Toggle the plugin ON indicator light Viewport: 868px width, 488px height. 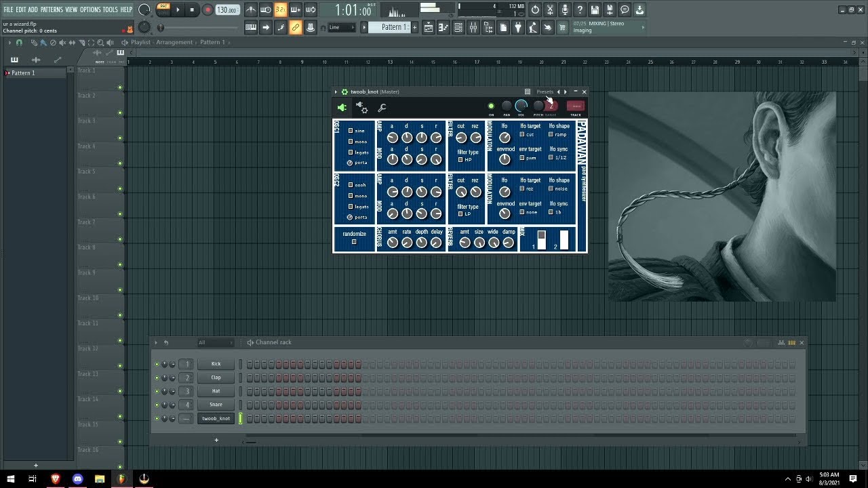[491, 106]
